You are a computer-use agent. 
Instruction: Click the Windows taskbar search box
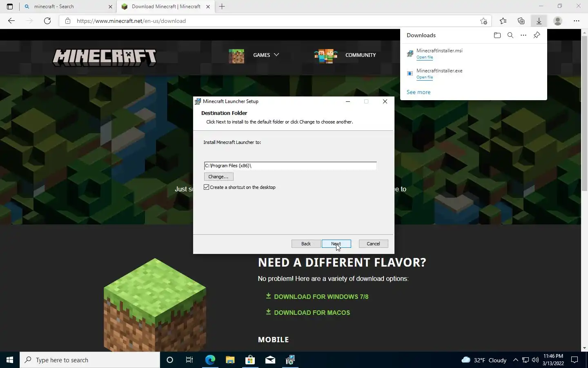click(x=90, y=360)
